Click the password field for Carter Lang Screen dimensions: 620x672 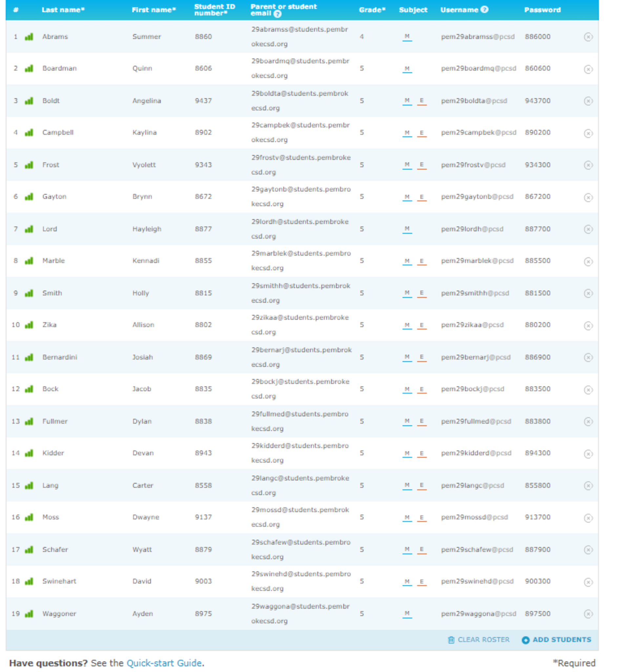tap(537, 486)
